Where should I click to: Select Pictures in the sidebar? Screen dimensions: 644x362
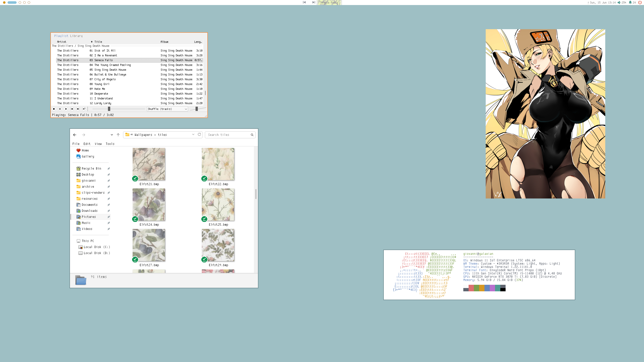coord(91,217)
